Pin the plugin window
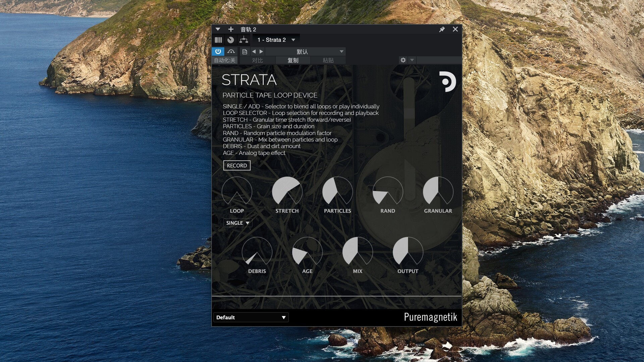This screenshot has width=644, height=362. tap(442, 29)
